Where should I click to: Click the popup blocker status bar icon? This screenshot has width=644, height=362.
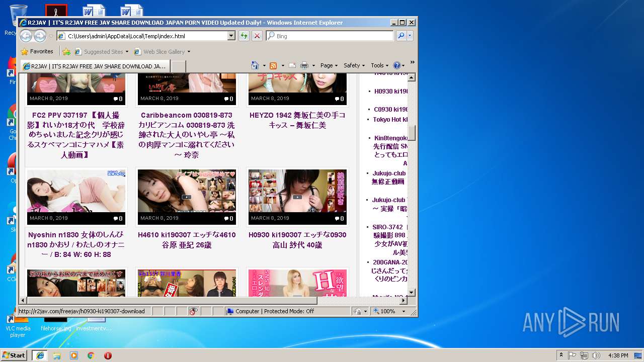point(194,311)
